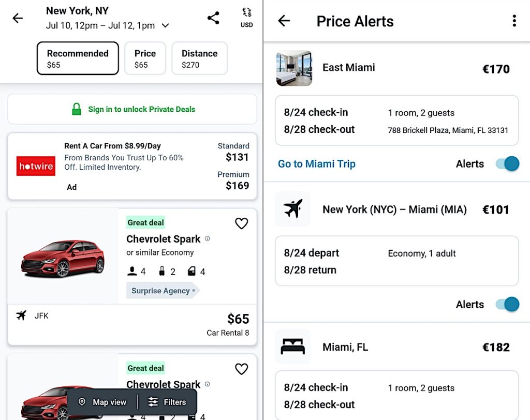Tap the back arrow on Price Alerts
Image resolution: width=530 pixels, height=420 pixels.
[283, 21]
